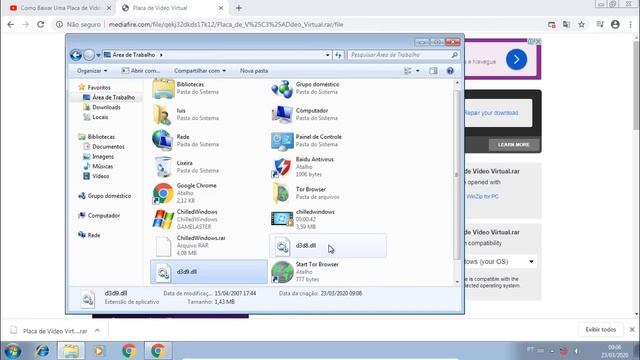Launch Internet Explorer from the taskbar
The width and height of the screenshot is (640, 360).
click(42, 351)
